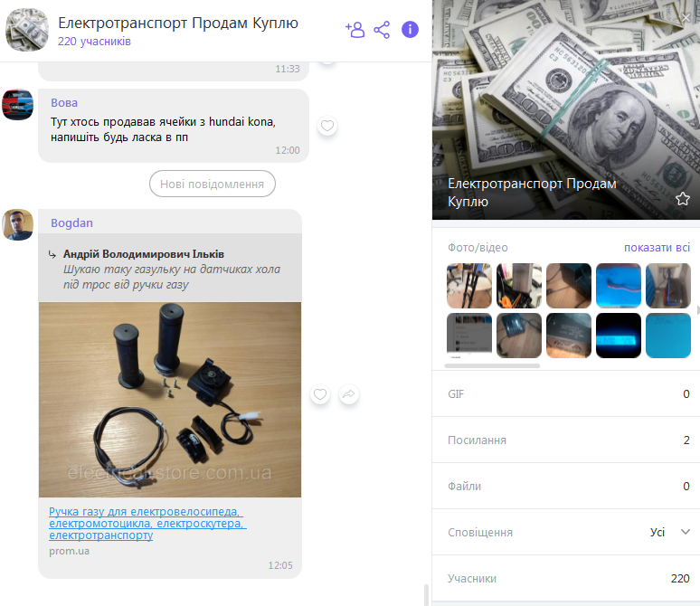Click Нові повідомлення button

click(212, 184)
